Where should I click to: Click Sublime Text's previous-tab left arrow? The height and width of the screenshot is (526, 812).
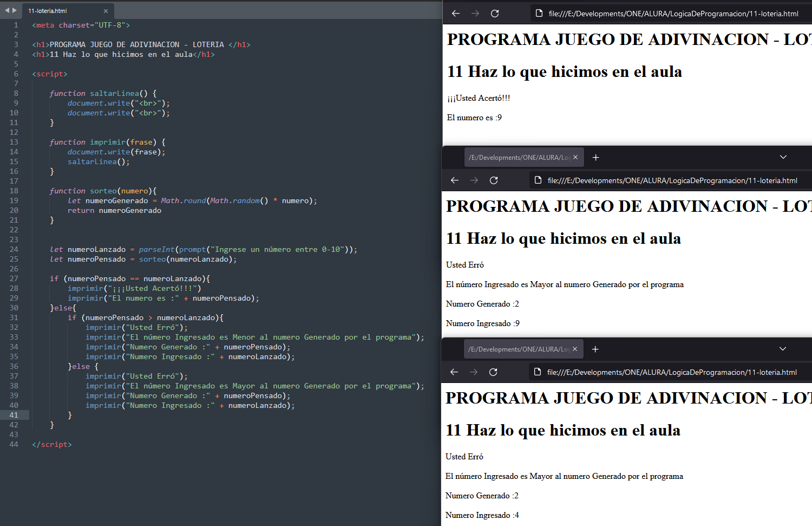[x=7, y=10]
